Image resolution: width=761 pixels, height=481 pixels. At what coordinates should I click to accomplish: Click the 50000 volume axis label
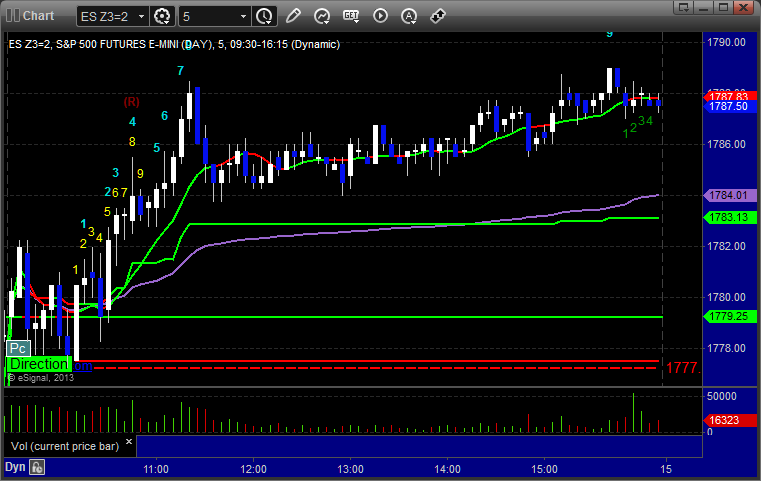pyautogui.click(x=722, y=397)
